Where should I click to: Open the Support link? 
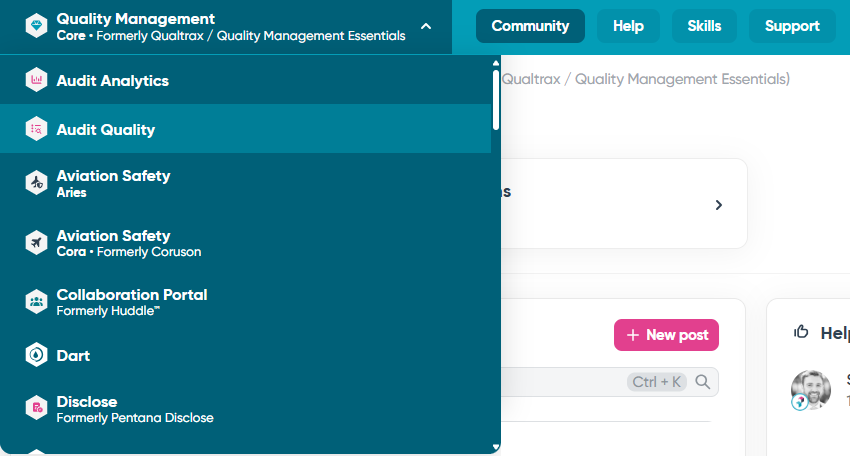[792, 26]
